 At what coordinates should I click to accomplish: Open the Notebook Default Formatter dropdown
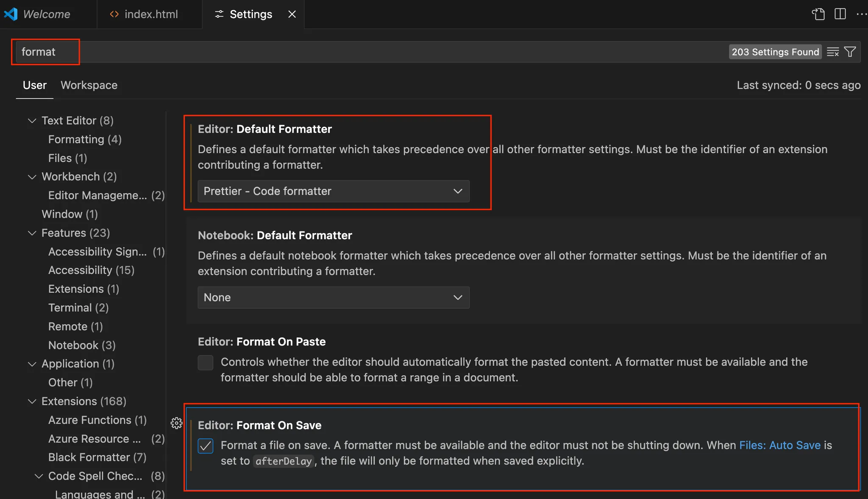tap(334, 298)
